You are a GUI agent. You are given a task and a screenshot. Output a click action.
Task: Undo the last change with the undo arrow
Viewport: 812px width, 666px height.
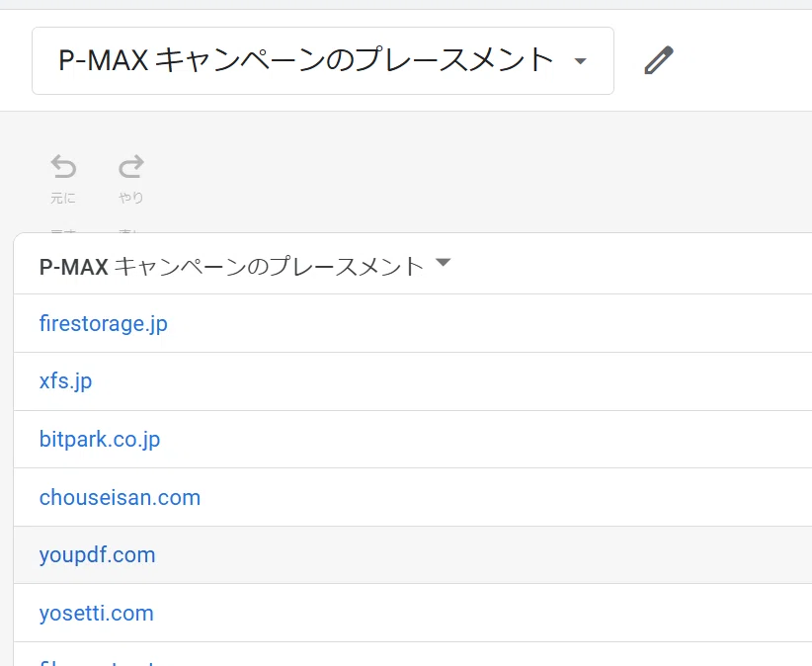(x=63, y=166)
